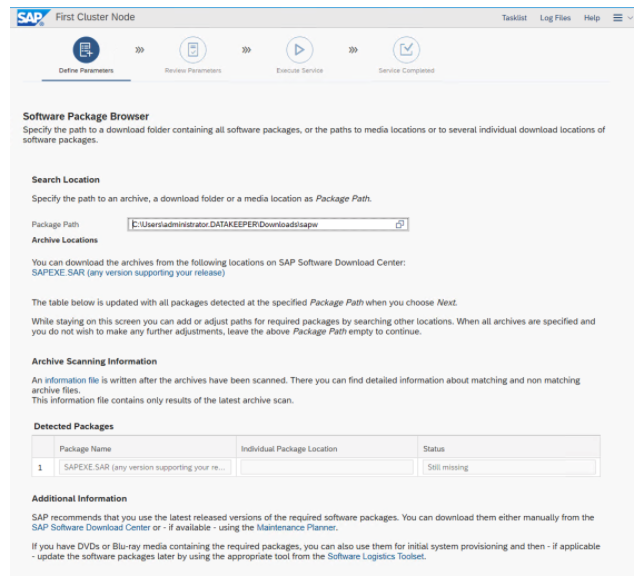
Task: Open the Help menu item
Action: (x=592, y=18)
